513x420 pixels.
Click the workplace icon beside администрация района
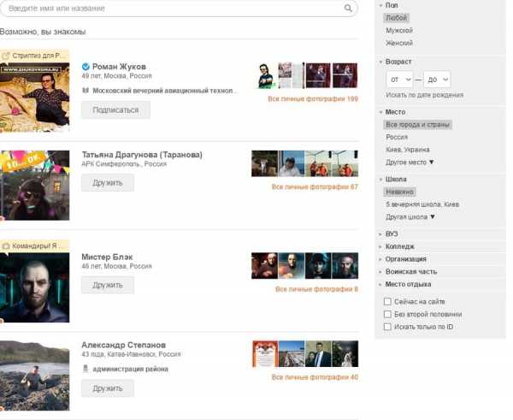(85, 369)
